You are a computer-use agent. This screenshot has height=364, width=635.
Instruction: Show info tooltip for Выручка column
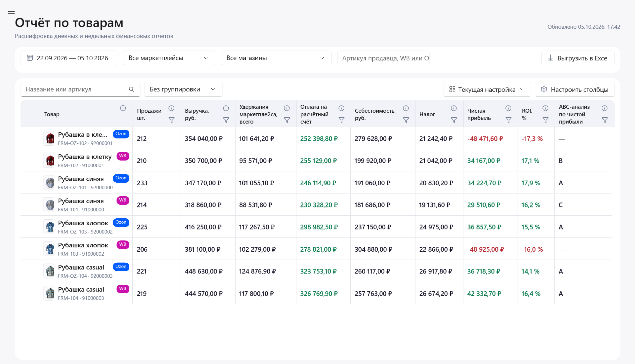(226, 108)
